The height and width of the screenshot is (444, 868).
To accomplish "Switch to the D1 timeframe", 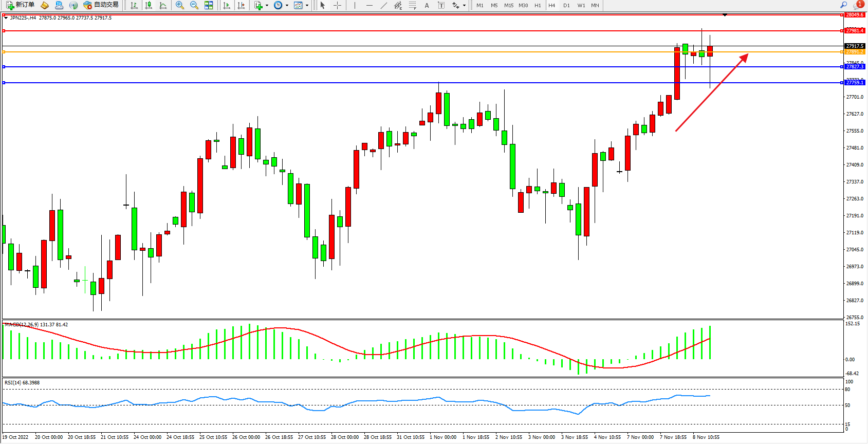I will (566, 5).
